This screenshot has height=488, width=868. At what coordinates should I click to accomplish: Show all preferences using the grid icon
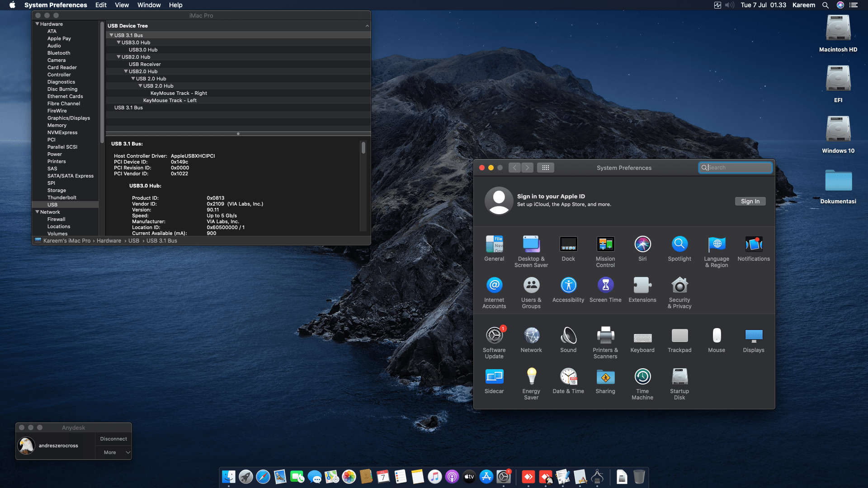(546, 167)
